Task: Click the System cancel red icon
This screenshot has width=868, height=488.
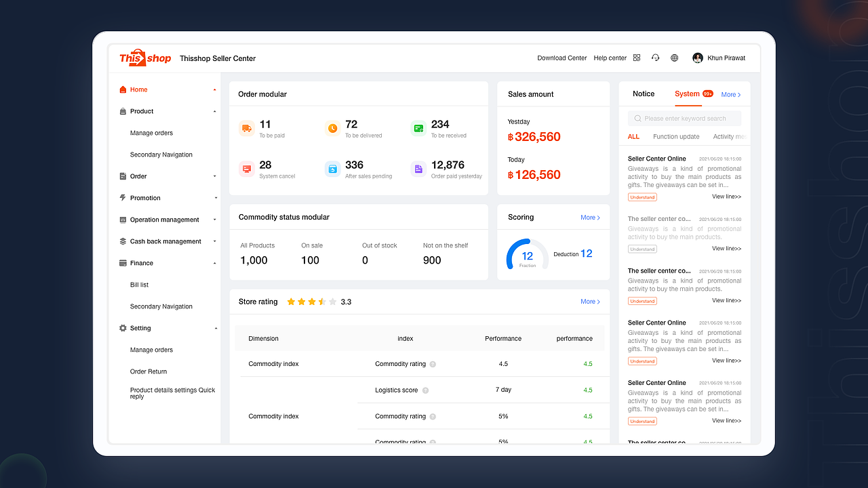Action: tap(247, 169)
